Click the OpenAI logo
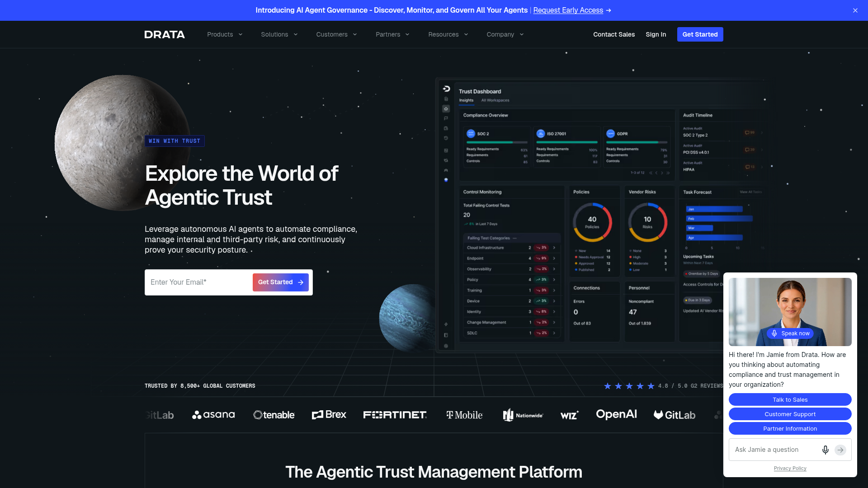This screenshot has height=488, width=868. (x=616, y=414)
